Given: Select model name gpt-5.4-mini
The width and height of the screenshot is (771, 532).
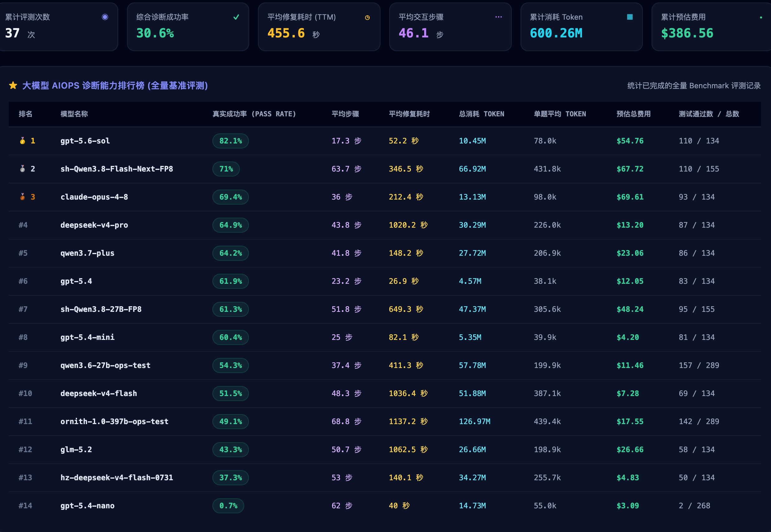Looking at the screenshot, I should (87, 337).
